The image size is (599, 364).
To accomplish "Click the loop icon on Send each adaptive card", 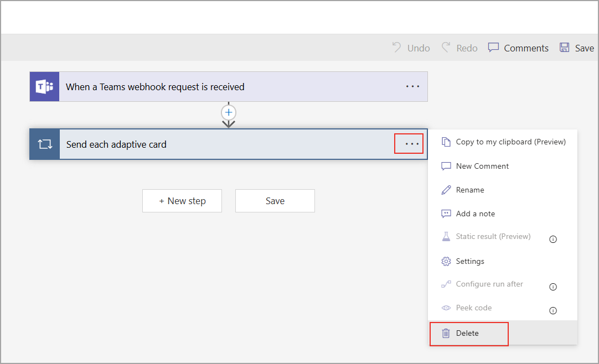I will (x=44, y=144).
